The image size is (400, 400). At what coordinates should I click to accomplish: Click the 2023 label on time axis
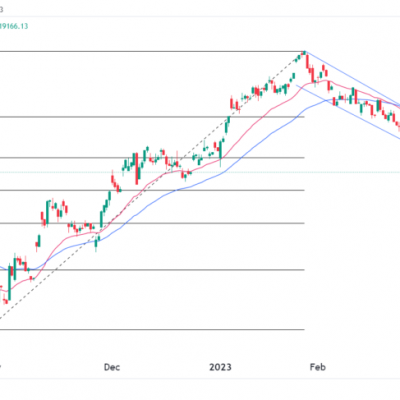[220, 367]
